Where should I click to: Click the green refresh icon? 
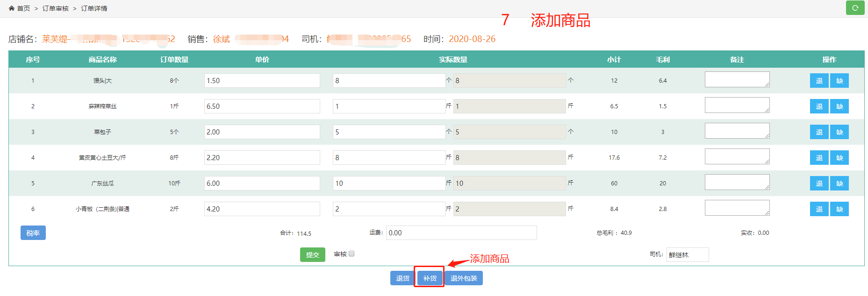point(855,8)
